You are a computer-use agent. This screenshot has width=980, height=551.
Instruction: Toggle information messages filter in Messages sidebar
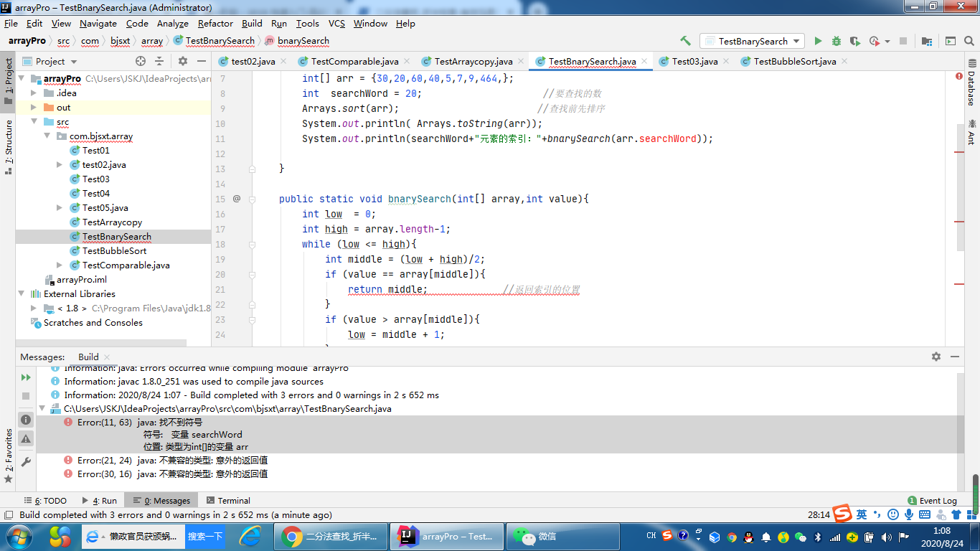click(x=26, y=420)
